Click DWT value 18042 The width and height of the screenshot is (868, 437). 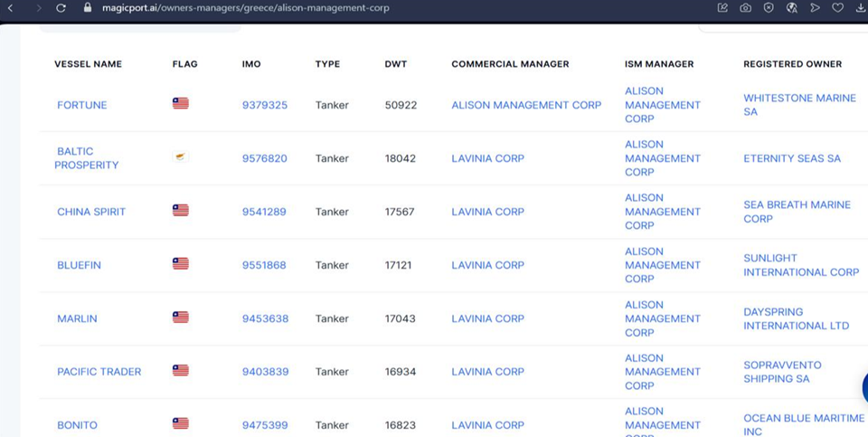click(x=401, y=157)
